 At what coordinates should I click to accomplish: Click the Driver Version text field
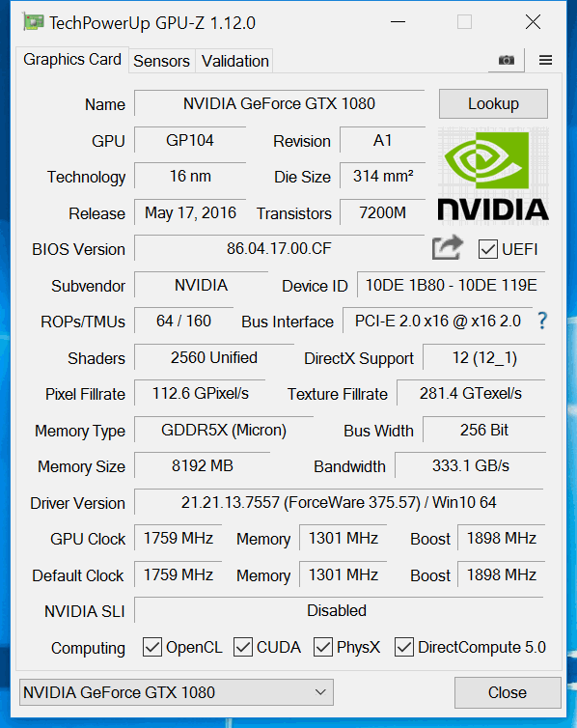339,502
